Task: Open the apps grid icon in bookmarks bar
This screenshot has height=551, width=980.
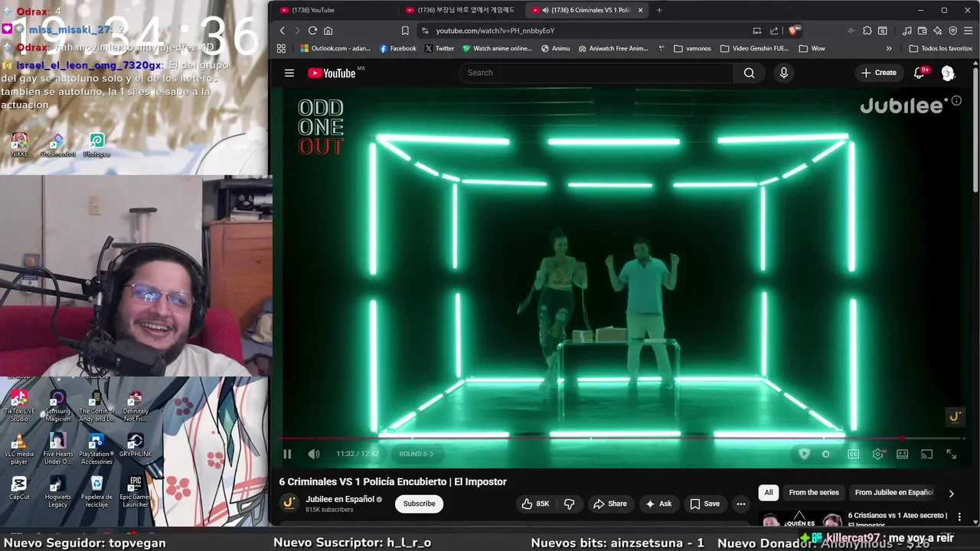Action: point(281,48)
